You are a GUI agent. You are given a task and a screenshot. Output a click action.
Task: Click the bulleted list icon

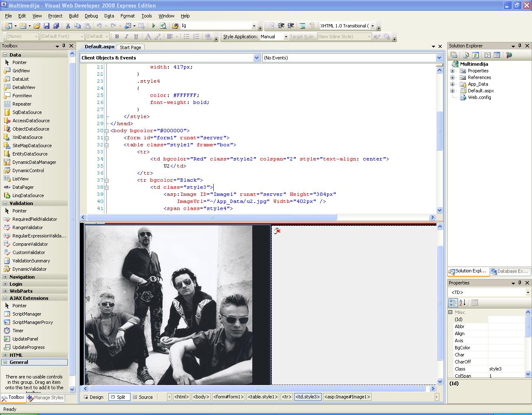[x=187, y=37]
